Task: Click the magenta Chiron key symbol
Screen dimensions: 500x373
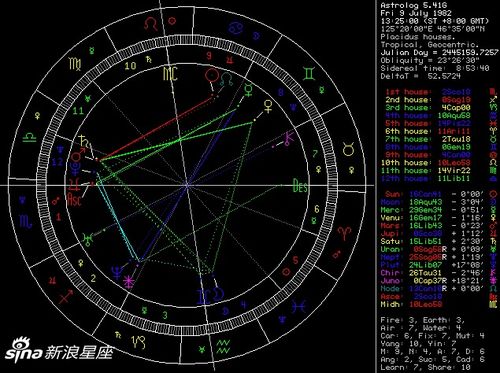Action: [288, 138]
